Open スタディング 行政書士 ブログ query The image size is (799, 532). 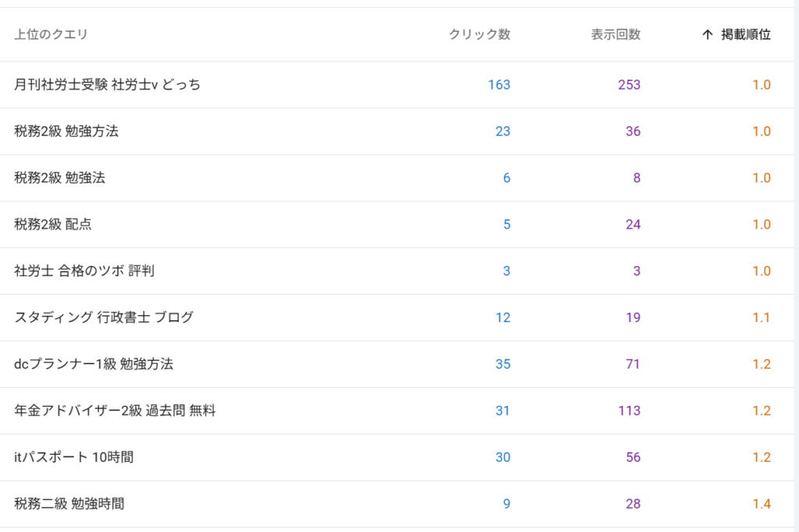pos(104,317)
